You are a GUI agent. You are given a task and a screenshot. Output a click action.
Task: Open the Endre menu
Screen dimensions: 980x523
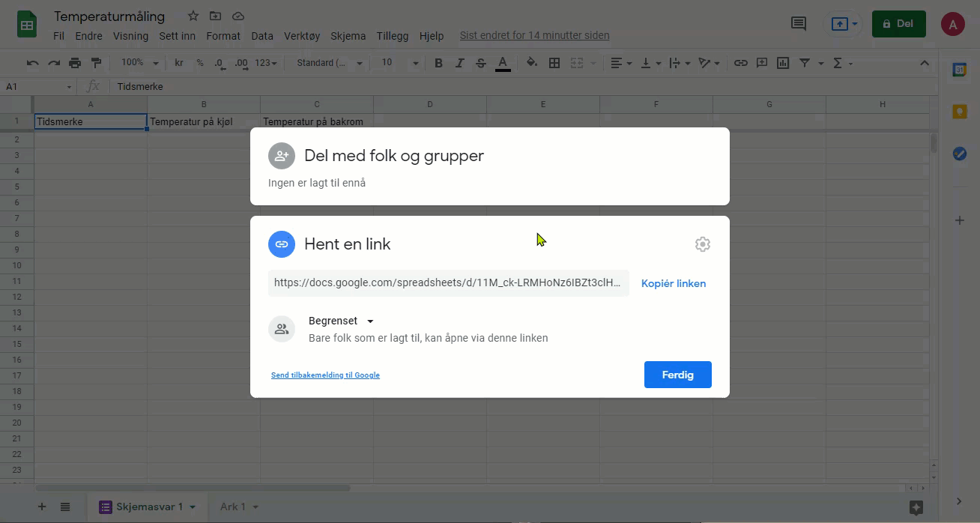point(89,35)
